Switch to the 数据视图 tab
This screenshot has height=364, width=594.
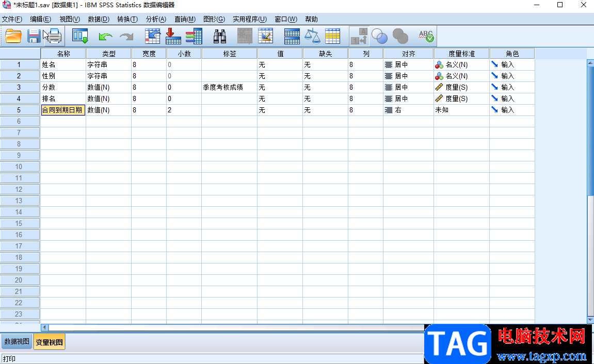tap(17, 341)
